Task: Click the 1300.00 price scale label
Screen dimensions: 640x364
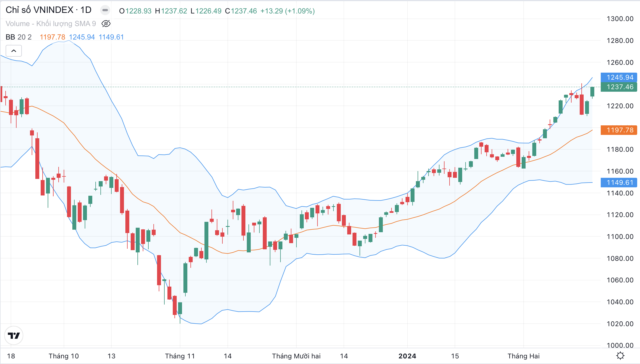Action: 620,19
